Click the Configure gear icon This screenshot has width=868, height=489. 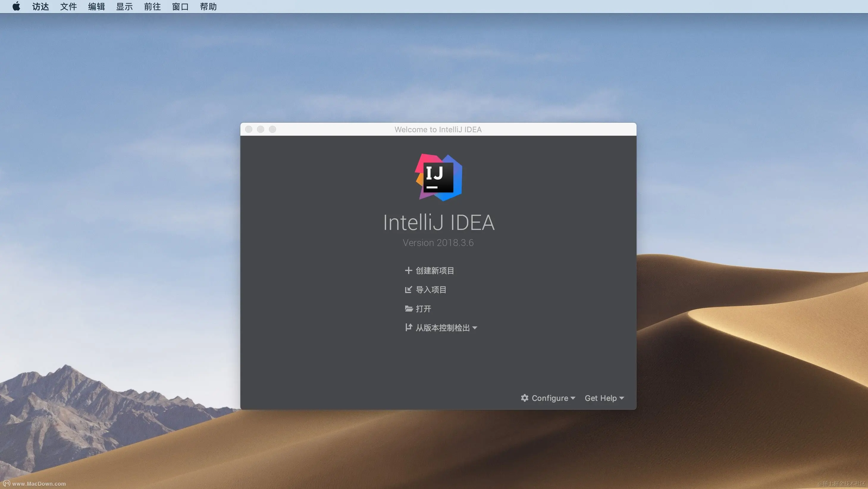point(524,398)
